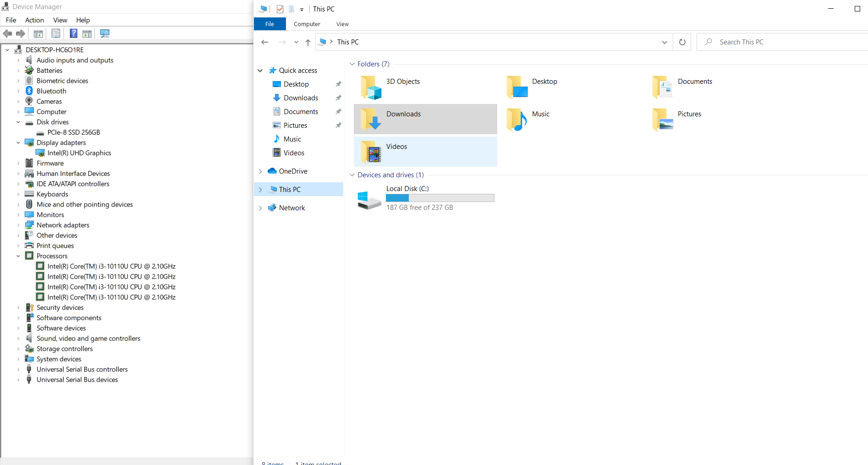
Task: Select the Intel(R) UHD Graphics device
Action: click(79, 153)
